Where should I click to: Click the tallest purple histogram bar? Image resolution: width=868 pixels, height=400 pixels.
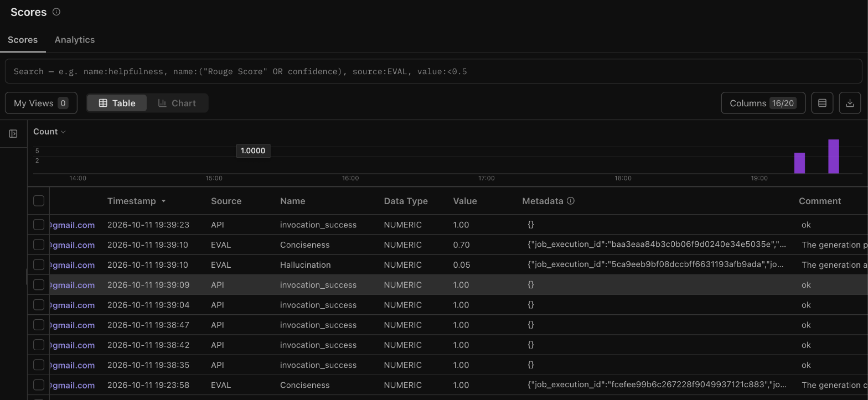(x=834, y=157)
